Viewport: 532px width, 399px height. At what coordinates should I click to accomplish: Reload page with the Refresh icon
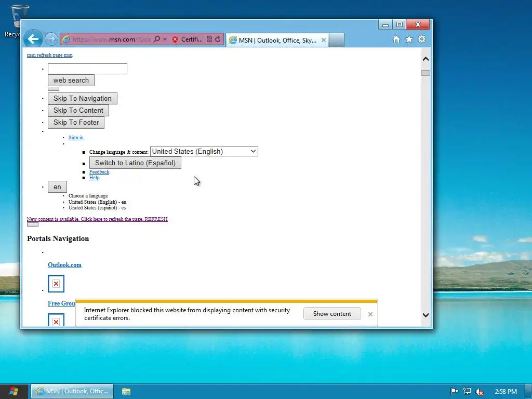(x=218, y=39)
